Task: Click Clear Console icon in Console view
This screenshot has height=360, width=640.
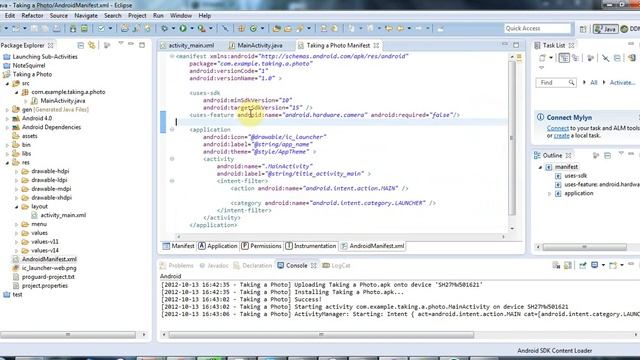Action: pyautogui.click(x=556, y=265)
